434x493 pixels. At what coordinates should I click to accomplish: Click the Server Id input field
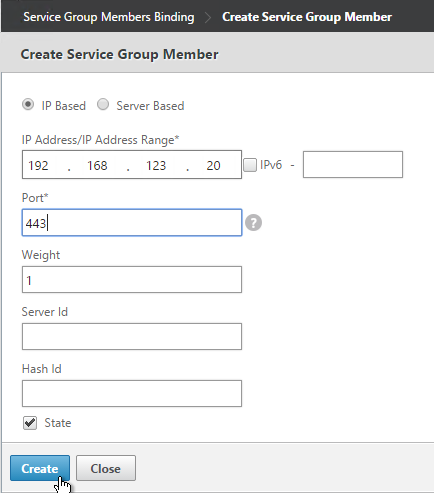point(132,337)
